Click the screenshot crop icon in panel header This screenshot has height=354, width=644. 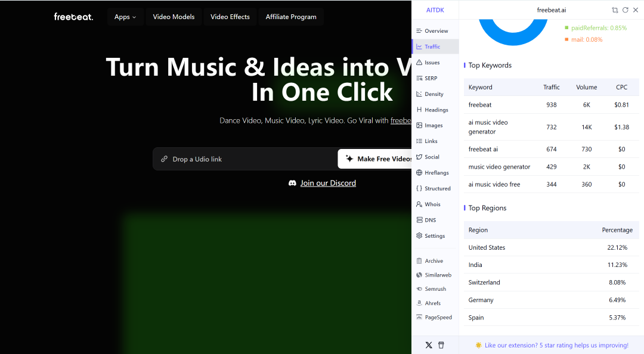[x=615, y=10]
